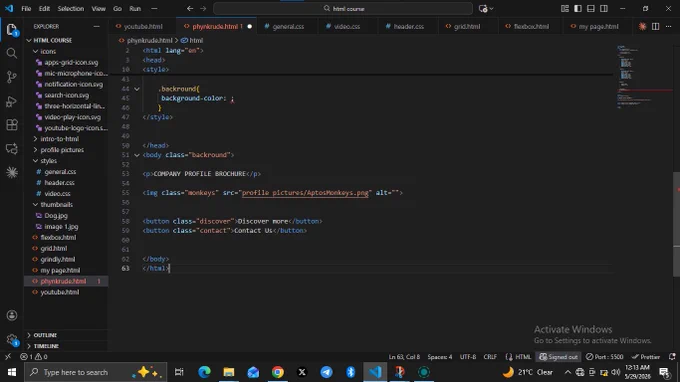The width and height of the screenshot is (680, 382).
Task: Open the Copilot chat icon beside search bar
Action: [483, 9]
